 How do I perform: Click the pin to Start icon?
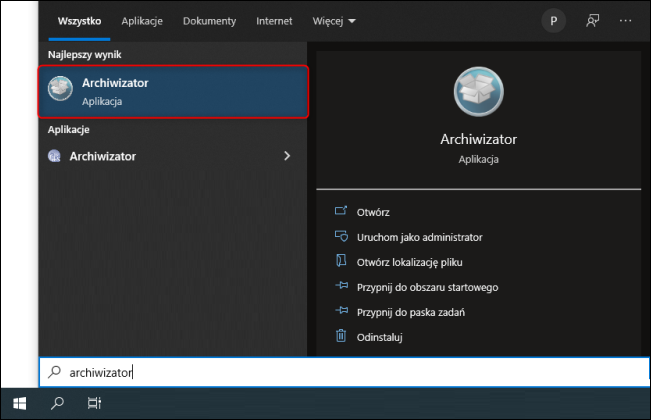(340, 287)
